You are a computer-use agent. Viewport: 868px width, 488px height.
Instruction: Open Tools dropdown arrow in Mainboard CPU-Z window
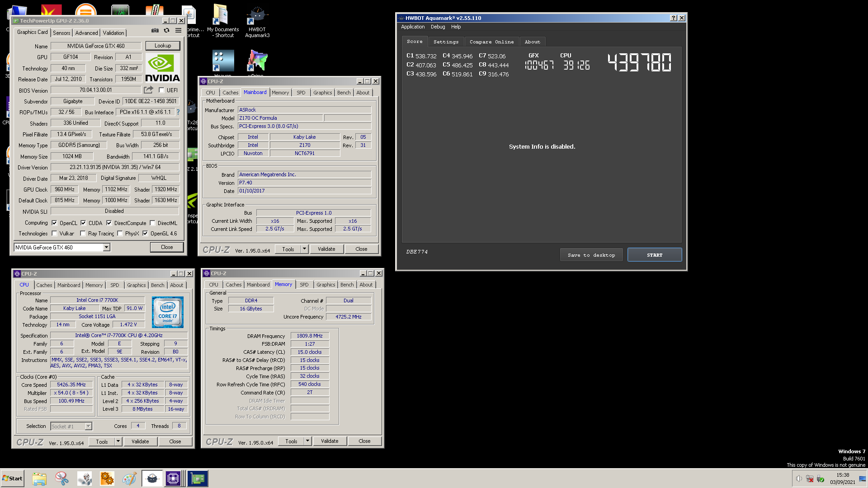[305, 249]
